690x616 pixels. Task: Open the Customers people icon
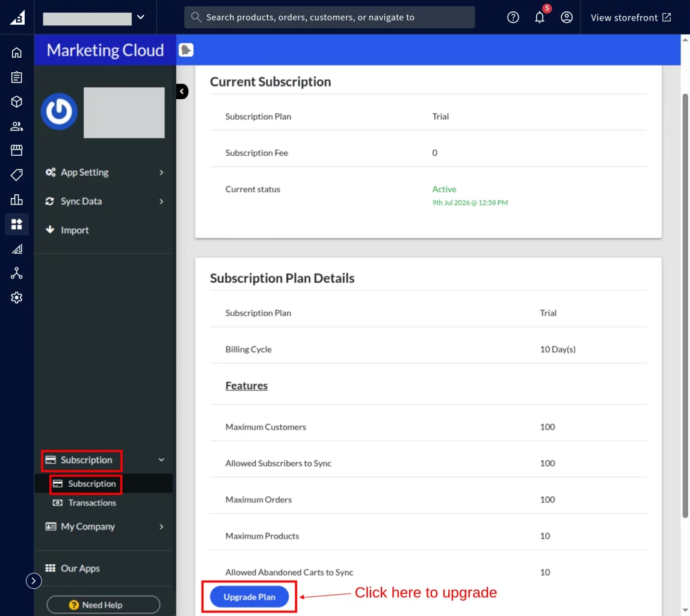pyautogui.click(x=17, y=126)
